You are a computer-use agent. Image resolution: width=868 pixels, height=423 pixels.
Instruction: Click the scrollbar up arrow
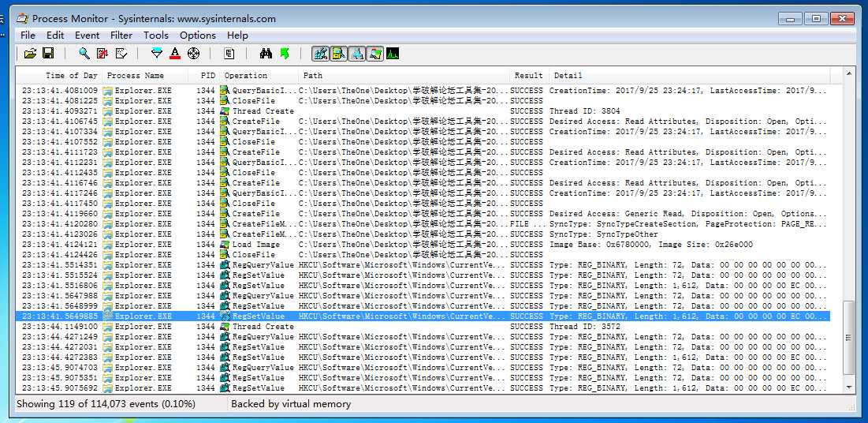848,73
